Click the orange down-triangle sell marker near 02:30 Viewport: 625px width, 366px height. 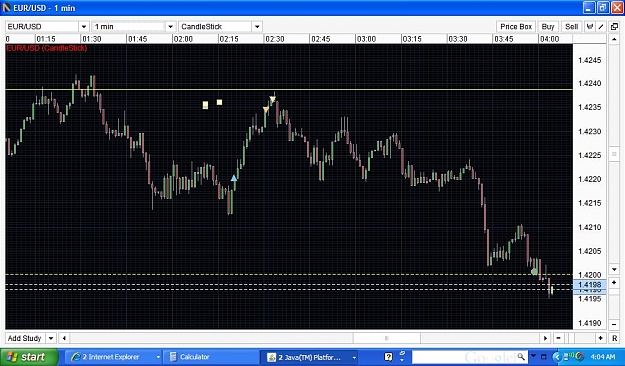[x=266, y=109]
